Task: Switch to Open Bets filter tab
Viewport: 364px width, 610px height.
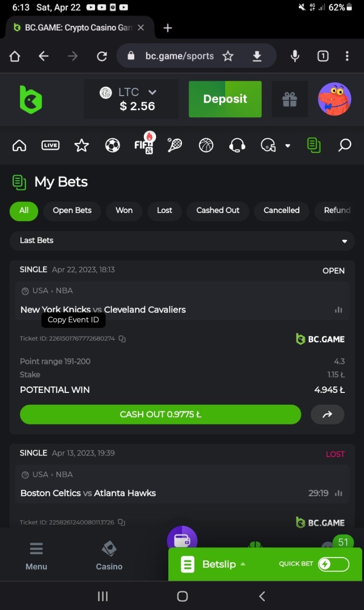Action: point(72,210)
